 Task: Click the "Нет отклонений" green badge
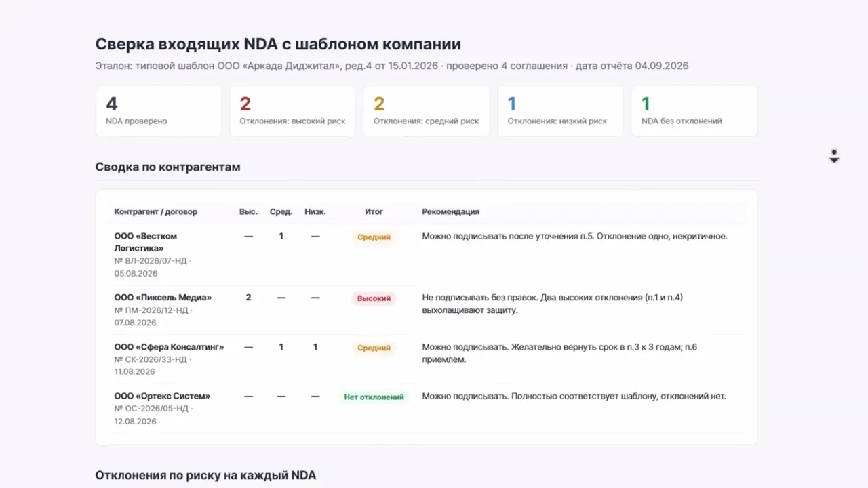[374, 397]
